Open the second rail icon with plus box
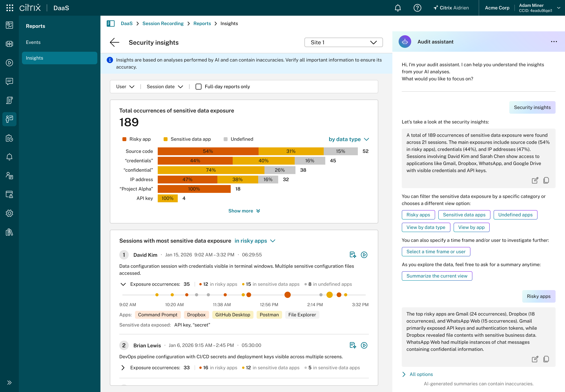 (x=9, y=44)
